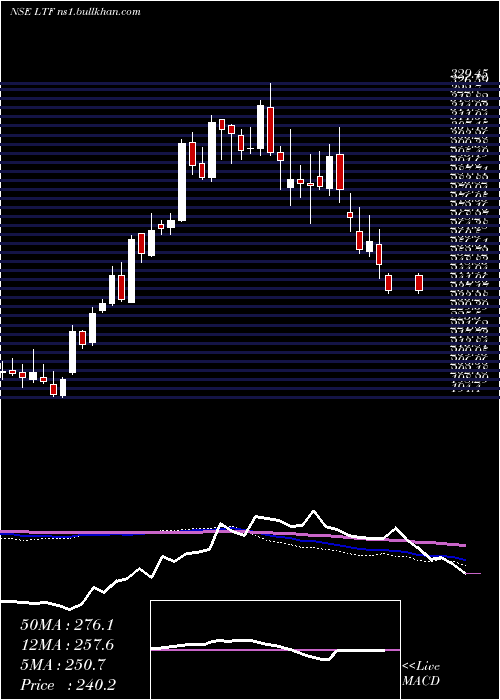Click the Price : 240.2 value
Image resolution: width=500 pixels, height=700 pixels.
click(68, 685)
